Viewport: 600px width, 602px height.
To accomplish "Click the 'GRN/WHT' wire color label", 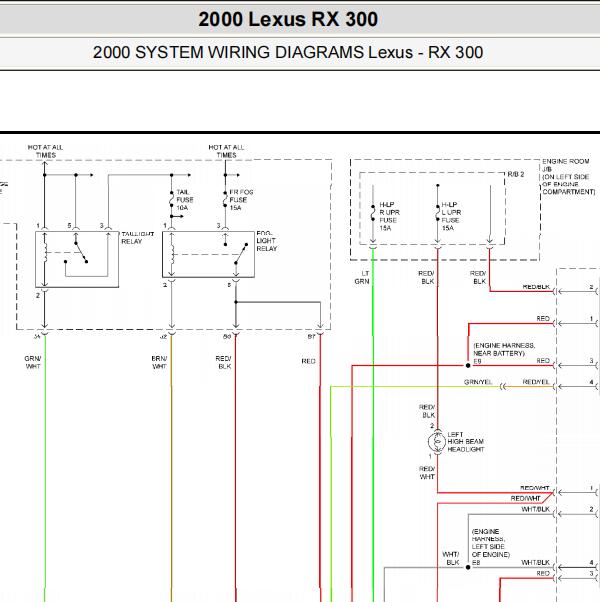I will (x=33, y=362).
